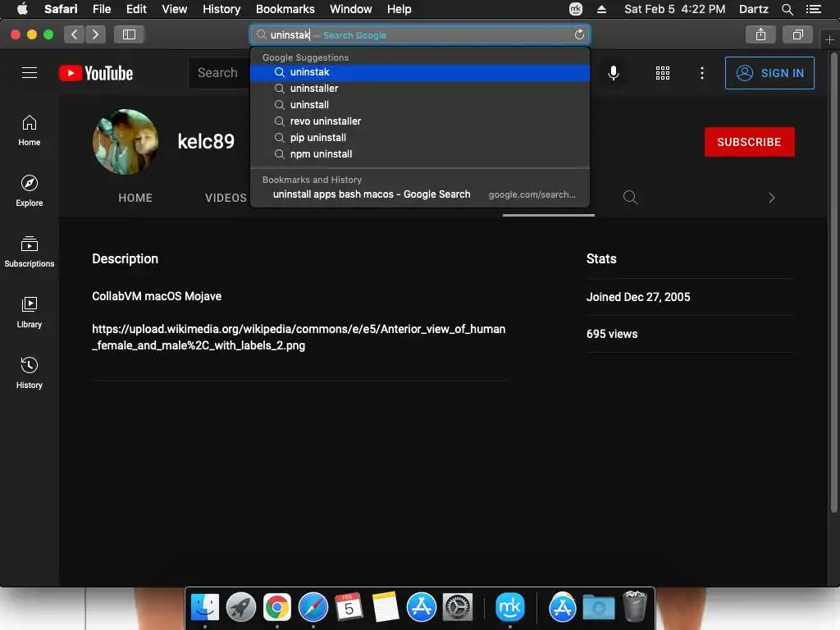The height and width of the screenshot is (630, 840).
Task: Go forward in Safari
Action: point(95,34)
